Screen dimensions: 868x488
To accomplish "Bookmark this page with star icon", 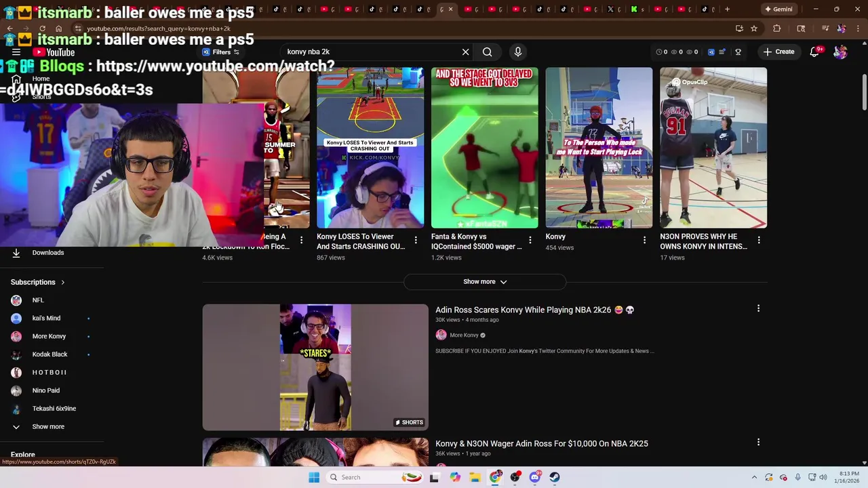I will point(753,28).
